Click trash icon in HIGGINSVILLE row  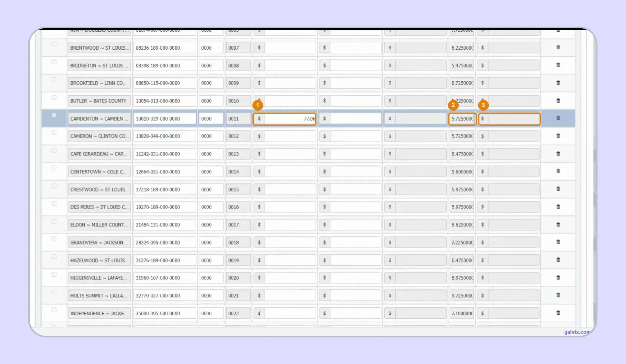[x=558, y=277]
